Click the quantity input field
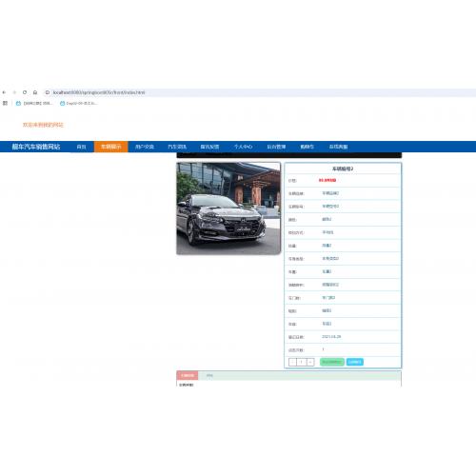This screenshot has height=476, width=476. coord(302,362)
